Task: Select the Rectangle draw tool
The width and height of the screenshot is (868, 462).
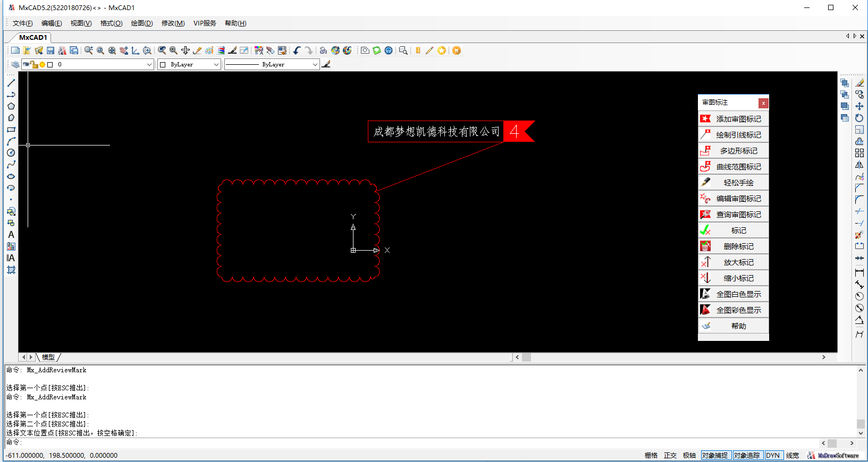Action: tap(11, 130)
